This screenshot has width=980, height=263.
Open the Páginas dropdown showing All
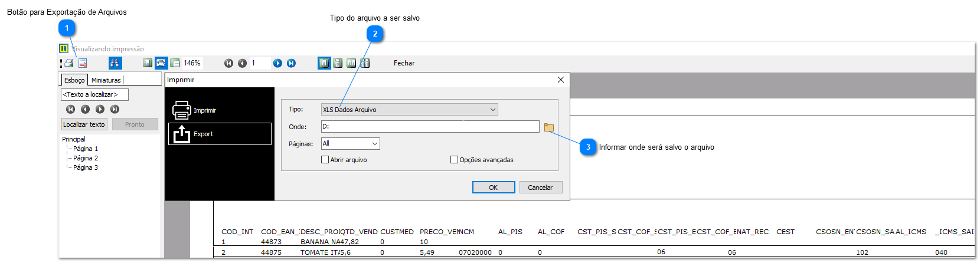coord(350,143)
